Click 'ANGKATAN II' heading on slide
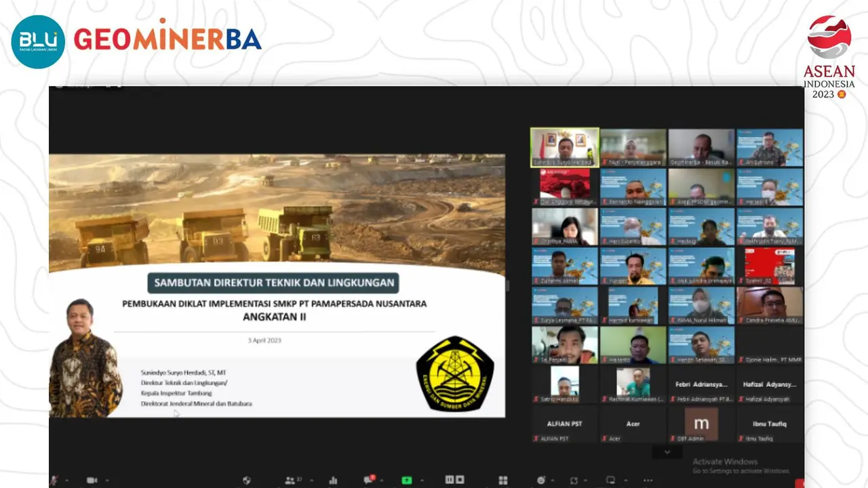 click(x=275, y=316)
